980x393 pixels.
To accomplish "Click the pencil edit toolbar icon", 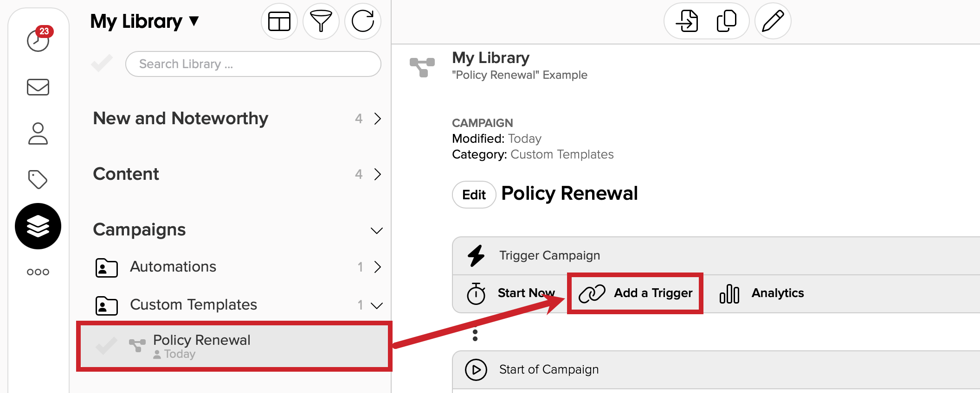I will pos(773,21).
